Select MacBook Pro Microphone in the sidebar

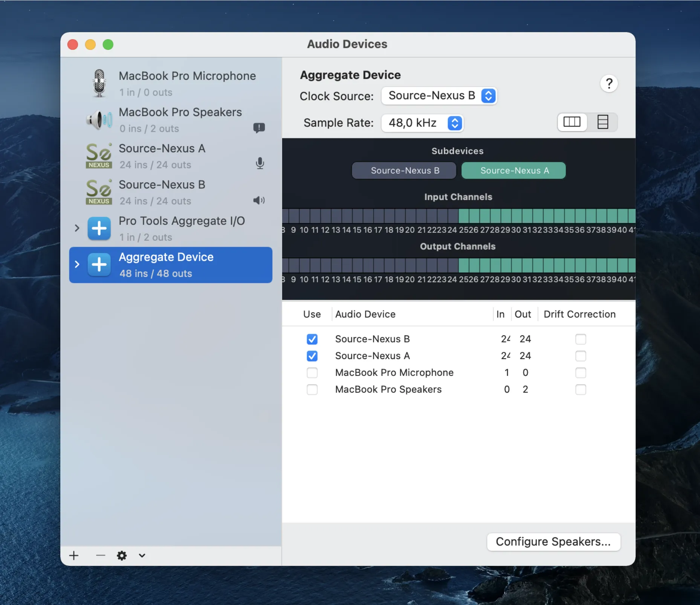click(x=171, y=83)
